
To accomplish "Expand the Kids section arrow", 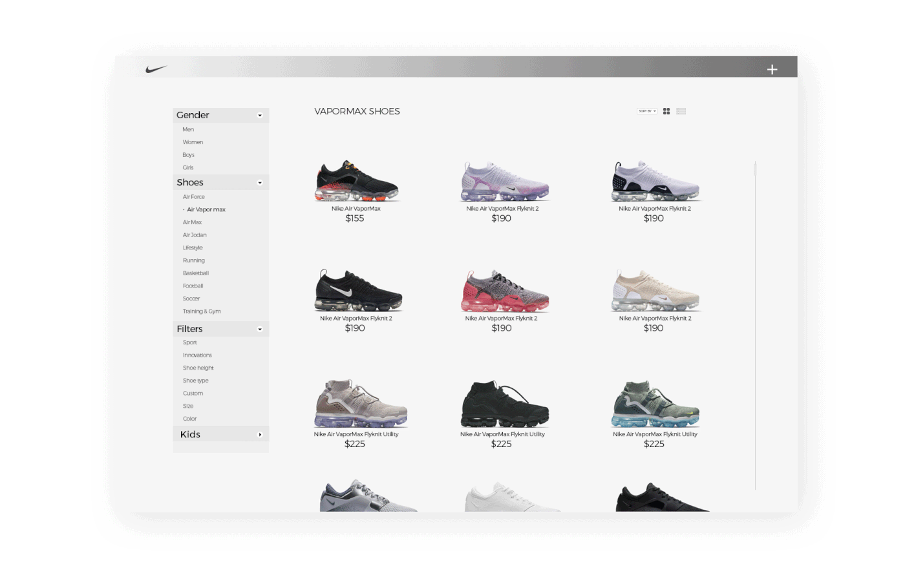I will pos(260,435).
